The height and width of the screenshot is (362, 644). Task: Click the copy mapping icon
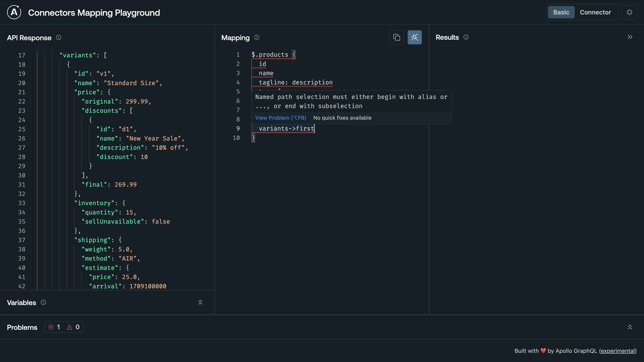(x=397, y=37)
